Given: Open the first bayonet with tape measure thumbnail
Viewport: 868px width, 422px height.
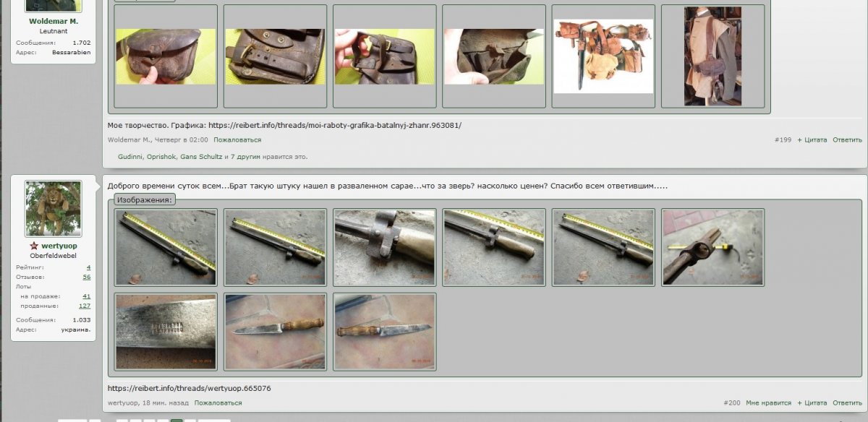Looking at the screenshot, I should pyautogui.click(x=166, y=247).
